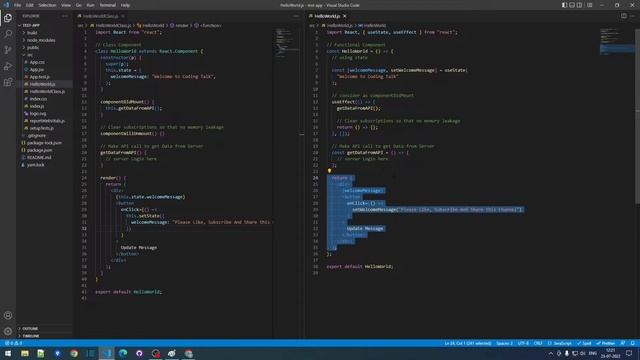Close the HelloWorld.js tab
The height and width of the screenshot is (360, 640).
tap(345, 16)
